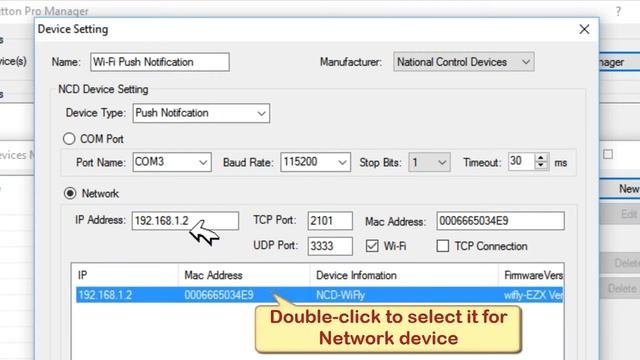Open the Stop Bits dropdown
This screenshot has height=360, width=640.
coord(429,162)
